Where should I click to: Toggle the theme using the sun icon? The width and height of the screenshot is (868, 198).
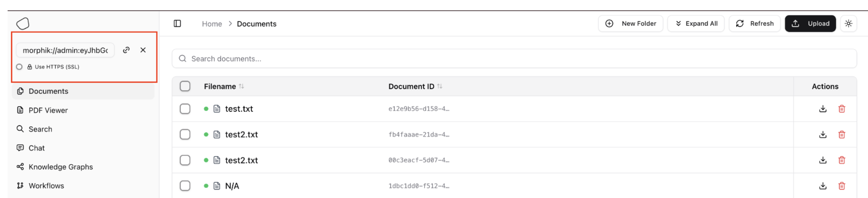click(849, 23)
